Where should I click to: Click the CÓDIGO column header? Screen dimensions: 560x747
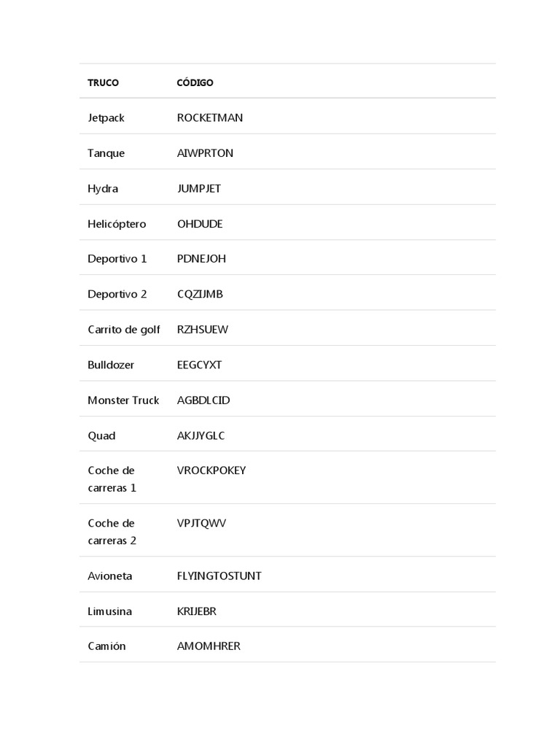(195, 83)
